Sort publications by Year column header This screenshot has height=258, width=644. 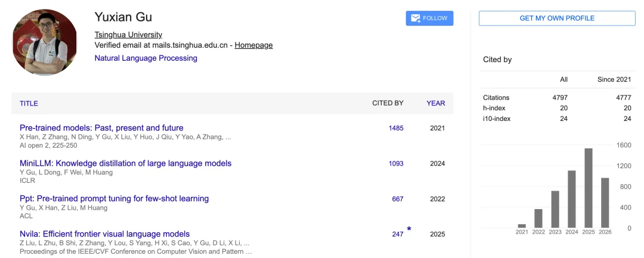pyautogui.click(x=436, y=103)
